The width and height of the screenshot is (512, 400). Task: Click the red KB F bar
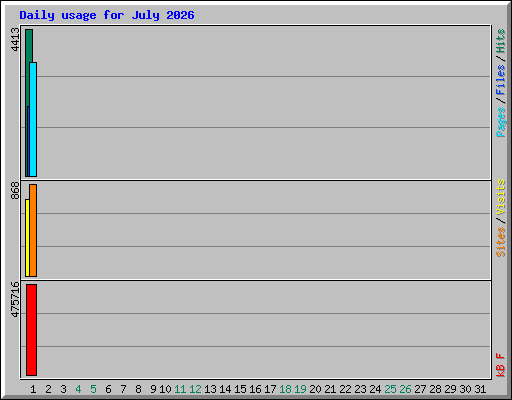[x=31, y=330]
